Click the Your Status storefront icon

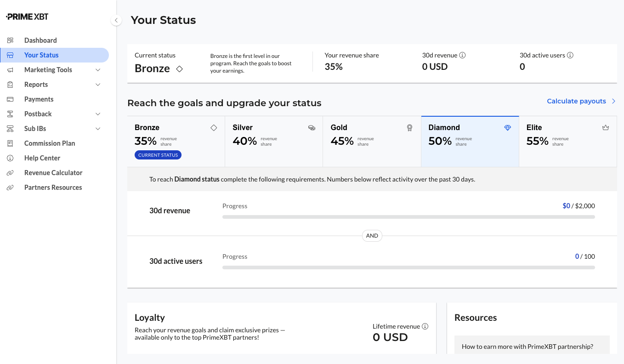click(10, 55)
